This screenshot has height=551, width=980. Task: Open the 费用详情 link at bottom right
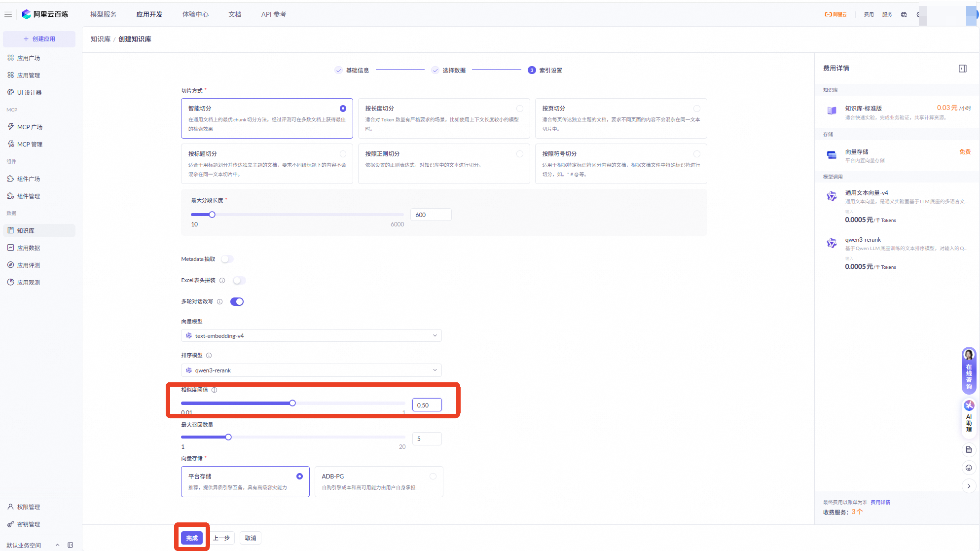[x=880, y=502]
